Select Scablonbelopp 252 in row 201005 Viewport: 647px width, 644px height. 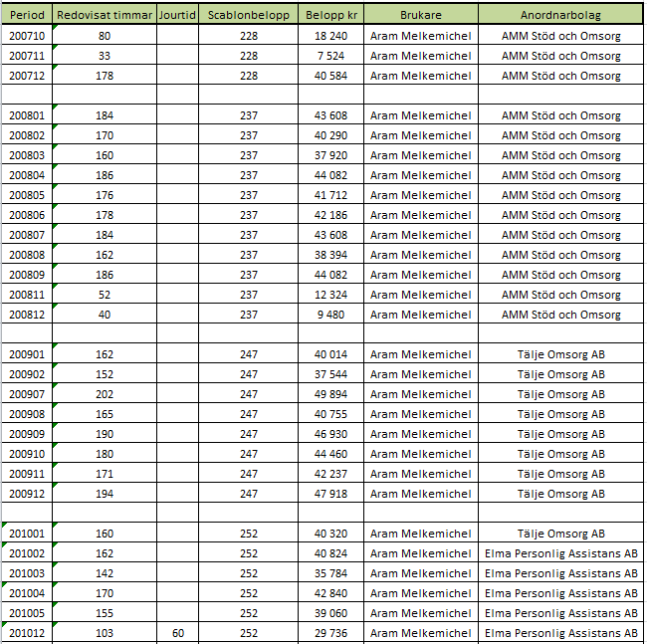pos(249,613)
